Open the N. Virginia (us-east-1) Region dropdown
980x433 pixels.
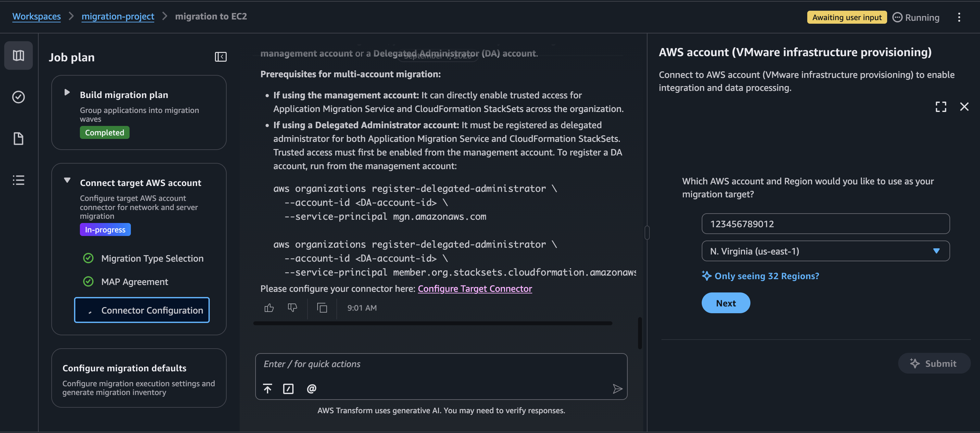tap(825, 251)
